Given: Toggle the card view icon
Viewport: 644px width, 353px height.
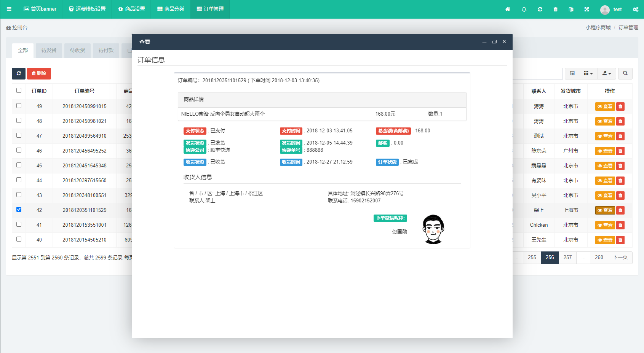Looking at the screenshot, I should tap(572, 73).
